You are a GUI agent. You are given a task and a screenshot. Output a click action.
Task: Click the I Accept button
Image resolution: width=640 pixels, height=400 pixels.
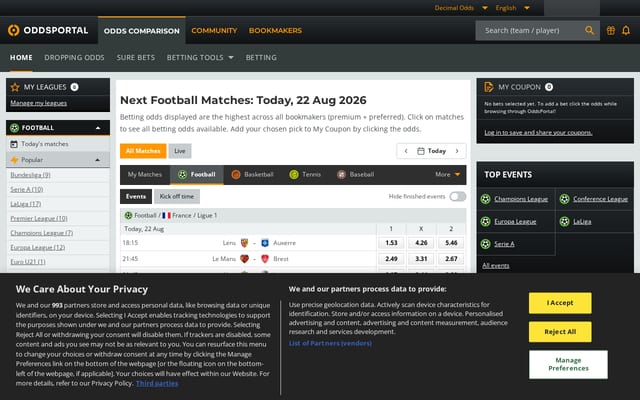[560, 303]
